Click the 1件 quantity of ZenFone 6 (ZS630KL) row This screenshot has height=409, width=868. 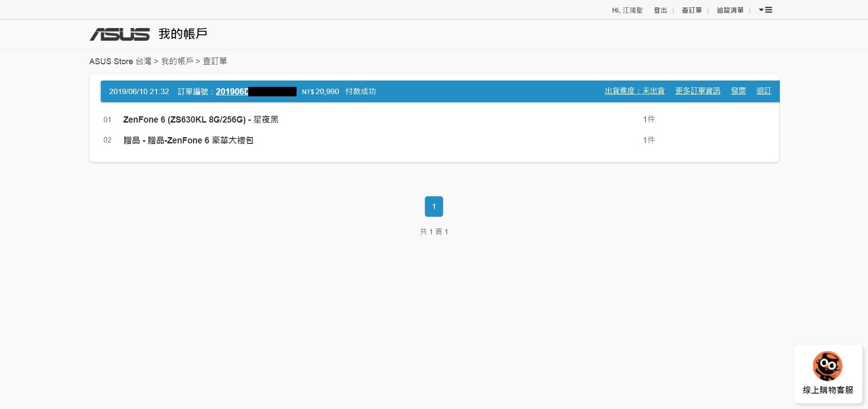coord(649,119)
